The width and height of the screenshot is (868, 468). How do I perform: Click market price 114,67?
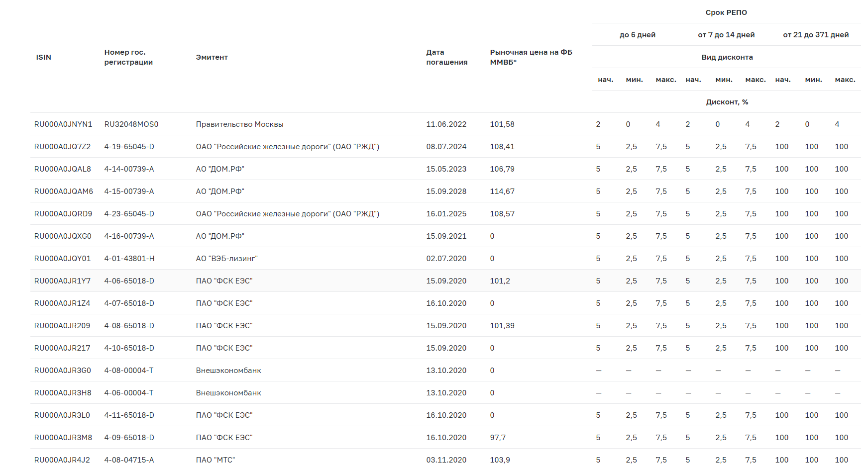502,191
